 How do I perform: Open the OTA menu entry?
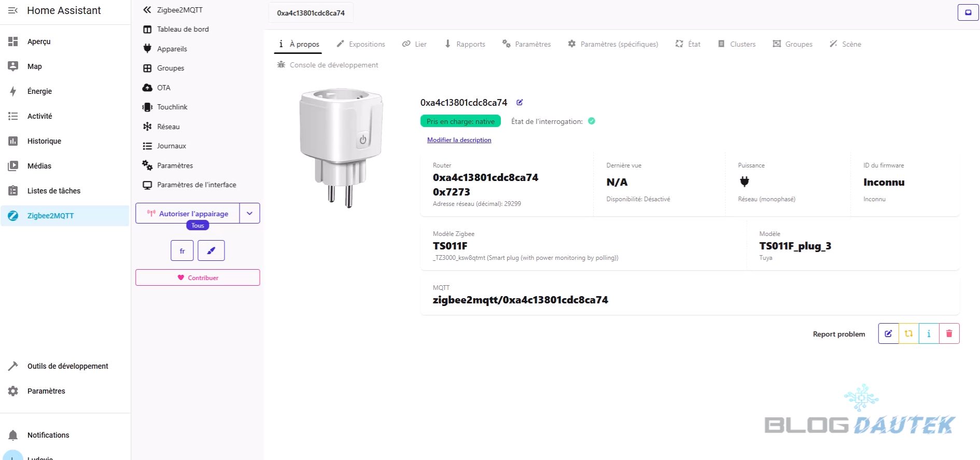163,88
